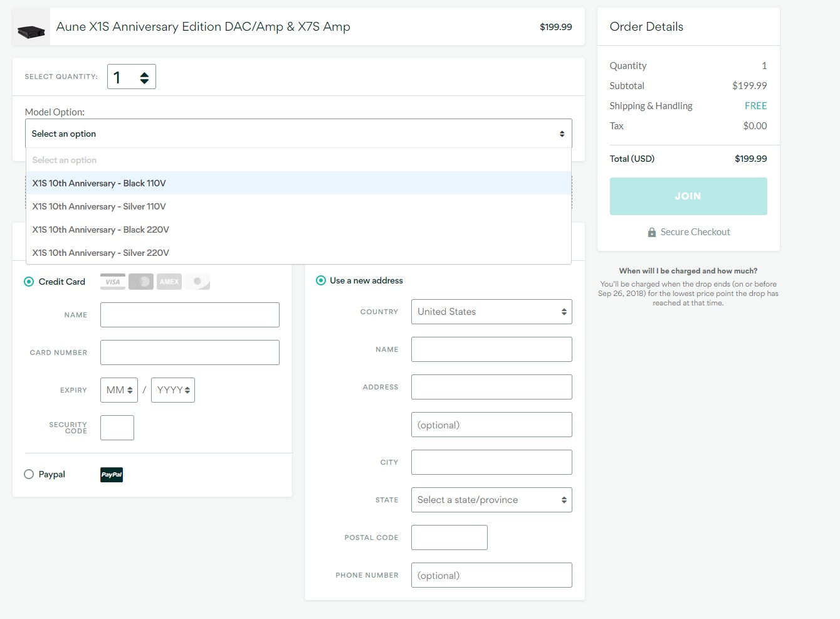Click the Secure Checkout lock icon
Image resolution: width=840 pixels, height=619 pixels.
(652, 232)
